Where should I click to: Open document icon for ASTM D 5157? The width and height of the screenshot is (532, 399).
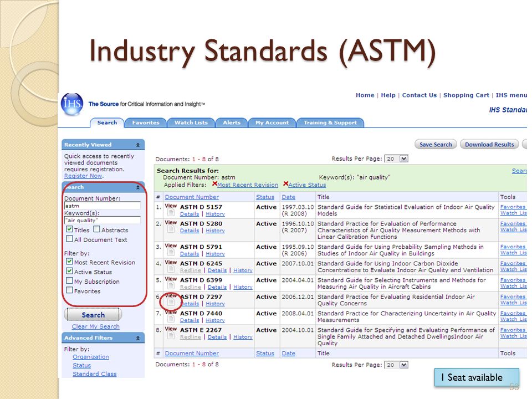coord(171,213)
